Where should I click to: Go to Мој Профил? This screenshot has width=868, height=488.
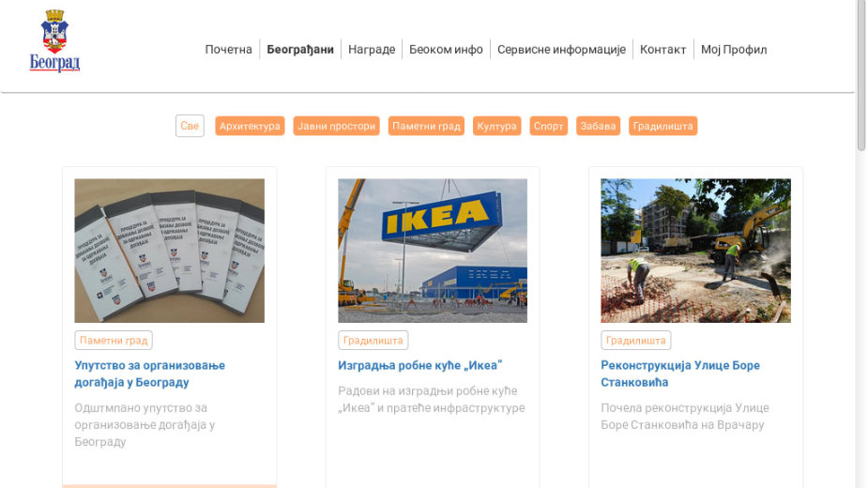pyautogui.click(x=734, y=50)
